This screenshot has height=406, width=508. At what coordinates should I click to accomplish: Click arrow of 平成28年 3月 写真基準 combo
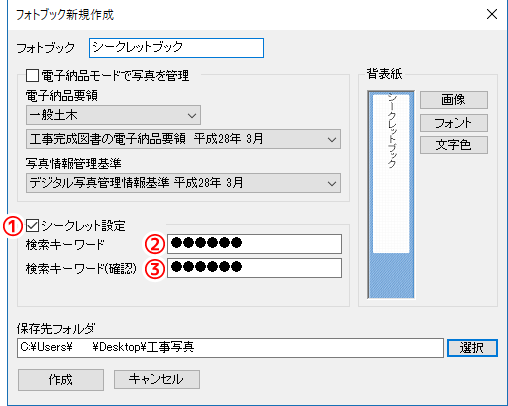click(x=332, y=183)
